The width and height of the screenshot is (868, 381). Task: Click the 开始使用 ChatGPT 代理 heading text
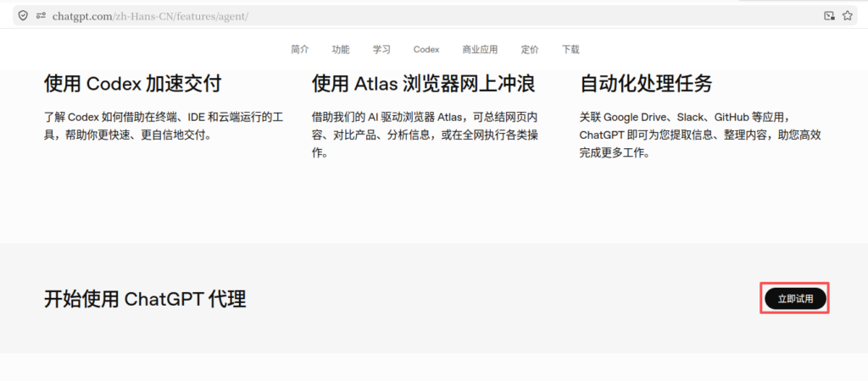pyautogui.click(x=145, y=299)
